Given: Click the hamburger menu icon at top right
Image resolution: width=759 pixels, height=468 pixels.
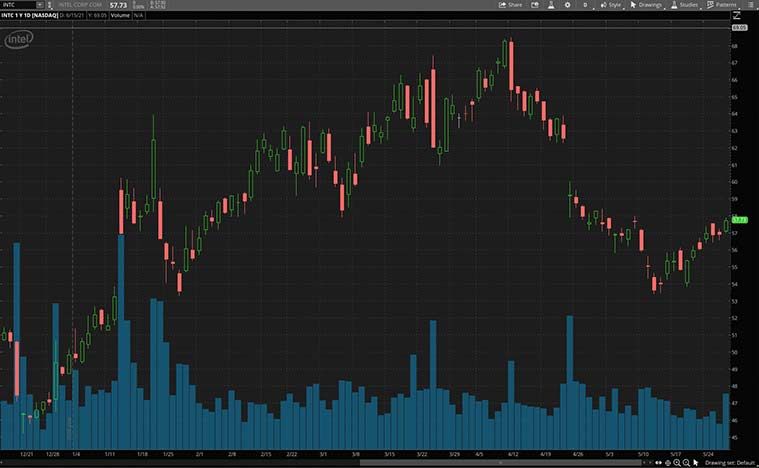Looking at the screenshot, I should click(751, 5).
